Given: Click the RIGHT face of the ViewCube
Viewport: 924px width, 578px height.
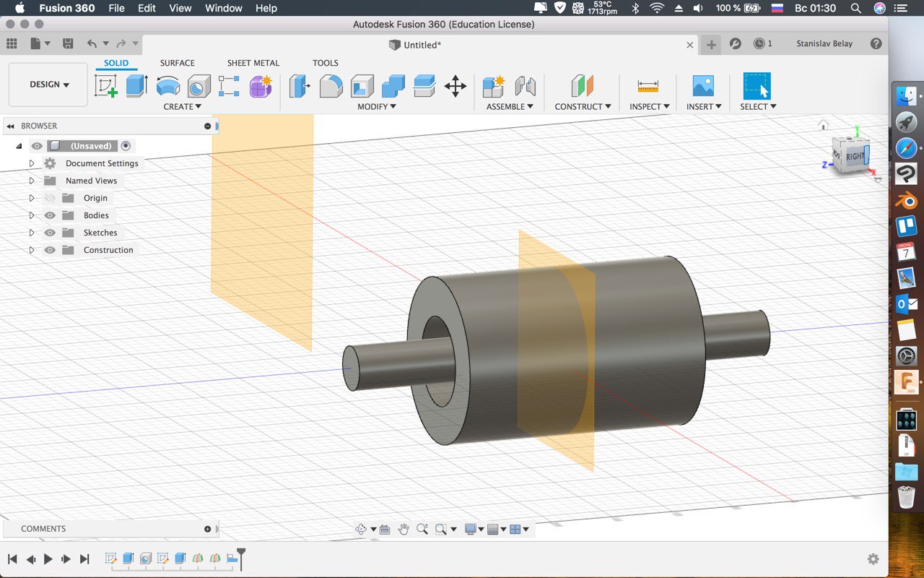Looking at the screenshot, I should tap(854, 156).
